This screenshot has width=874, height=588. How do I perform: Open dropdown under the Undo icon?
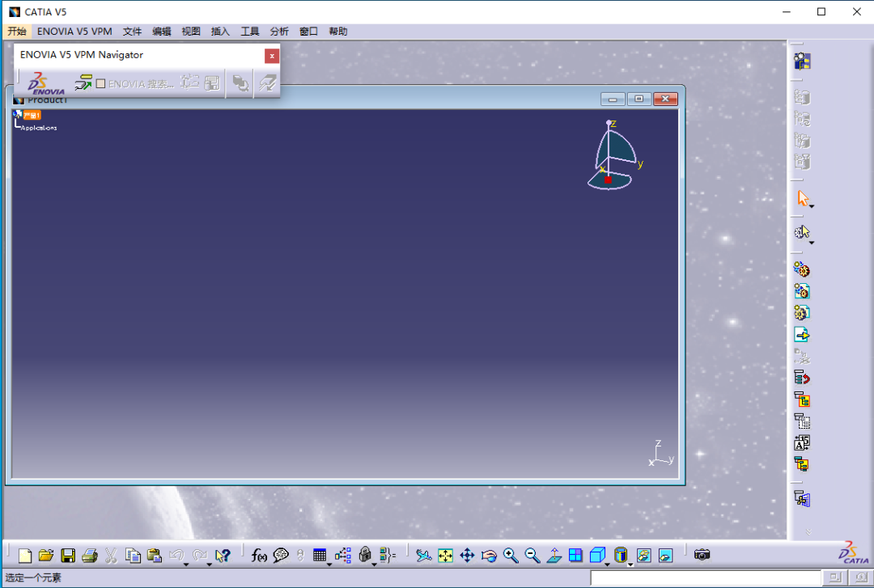[x=185, y=565]
